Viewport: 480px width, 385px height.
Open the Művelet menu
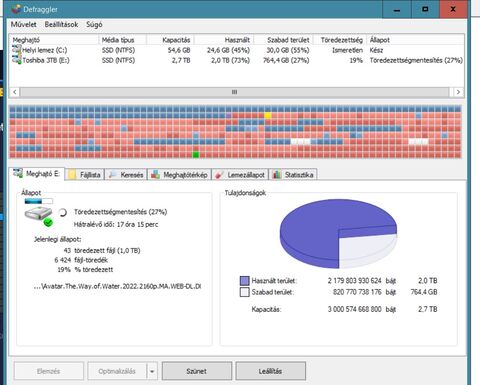pos(24,24)
